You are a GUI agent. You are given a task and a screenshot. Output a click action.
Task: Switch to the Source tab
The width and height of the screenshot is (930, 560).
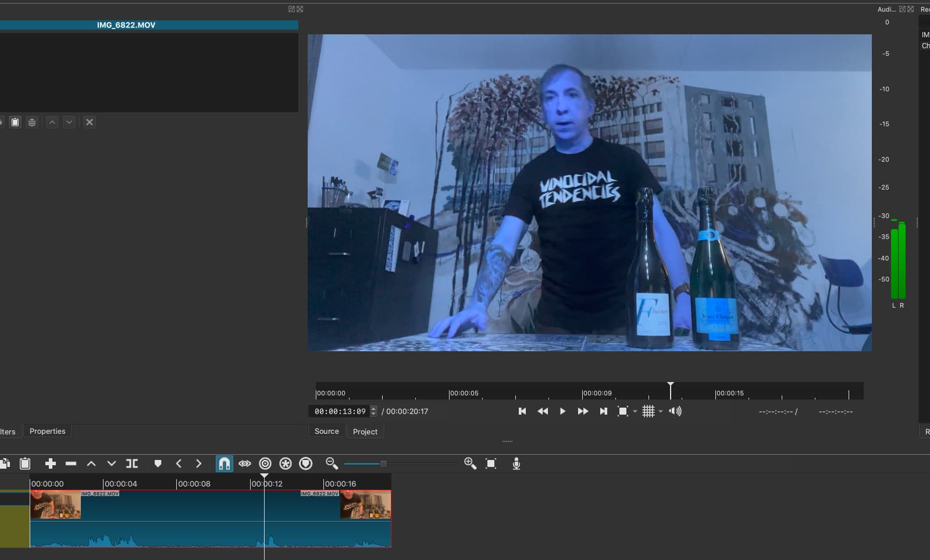(x=326, y=431)
